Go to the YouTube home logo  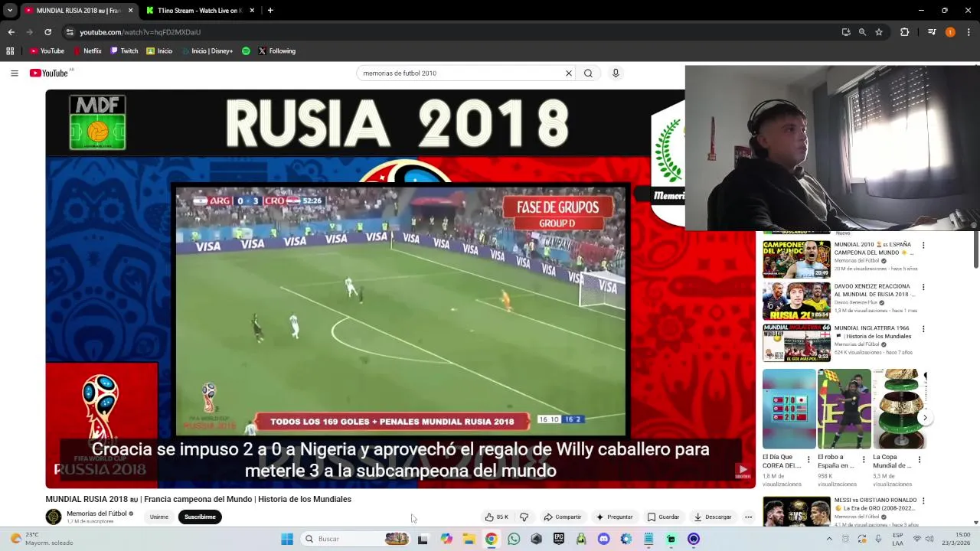(x=49, y=73)
